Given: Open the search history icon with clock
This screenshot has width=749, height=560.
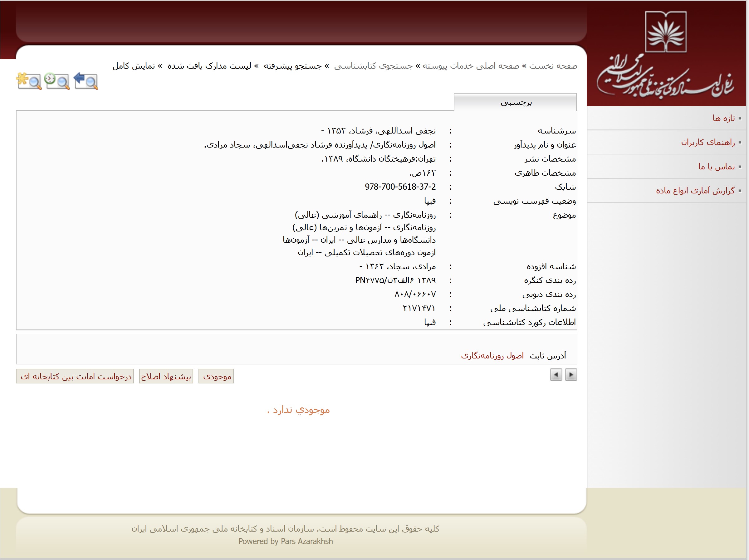Looking at the screenshot, I should point(57,81).
